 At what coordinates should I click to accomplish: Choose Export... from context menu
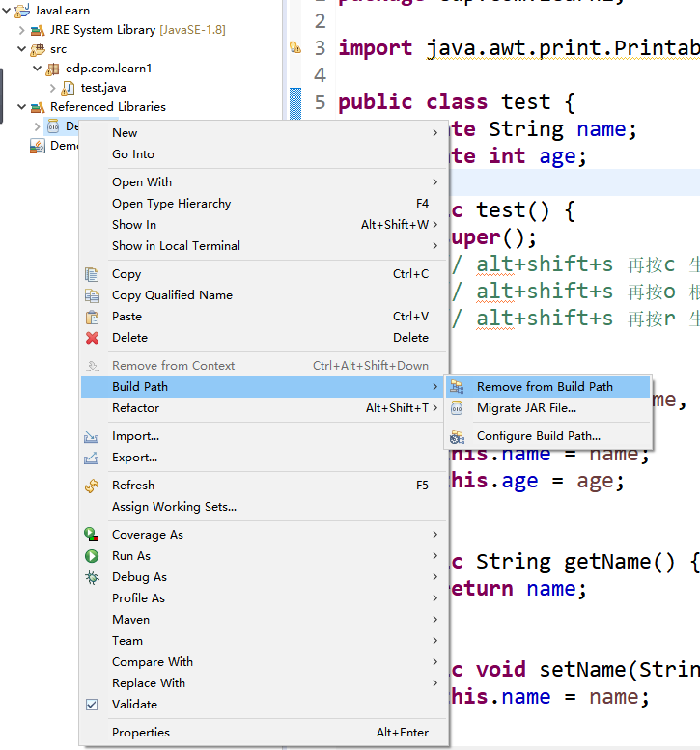click(x=264, y=458)
